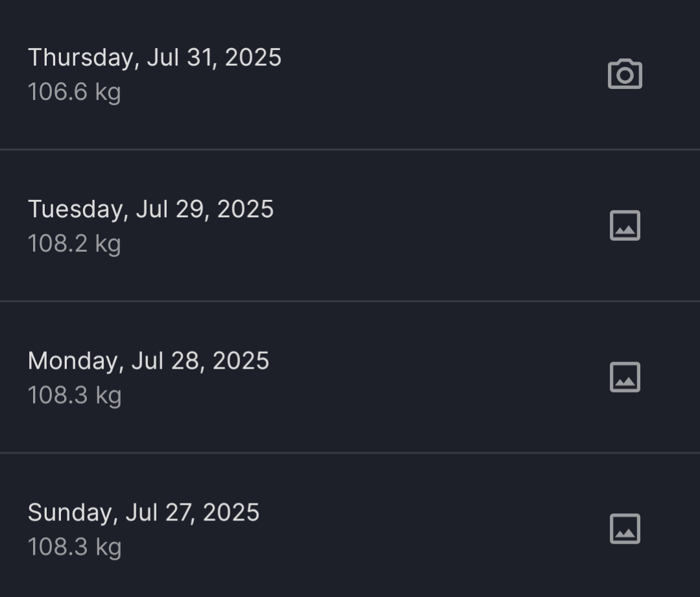View the image icon on Monday's entry
700x597 pixels.
tap(625, 377)
